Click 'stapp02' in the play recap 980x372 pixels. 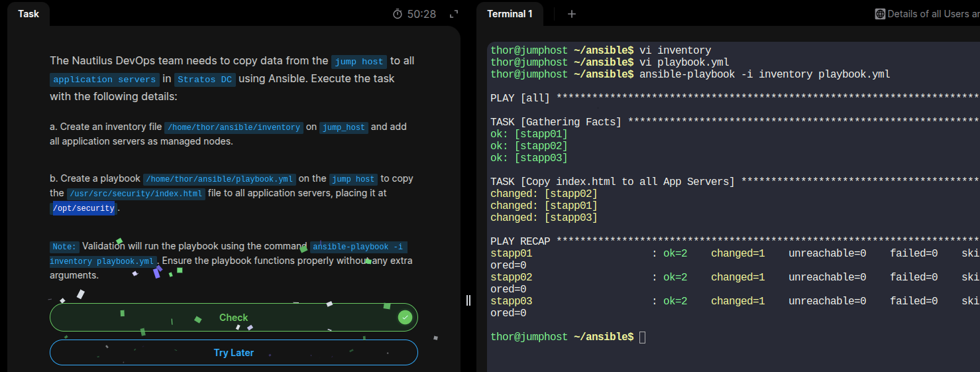(x=512, y=277)
